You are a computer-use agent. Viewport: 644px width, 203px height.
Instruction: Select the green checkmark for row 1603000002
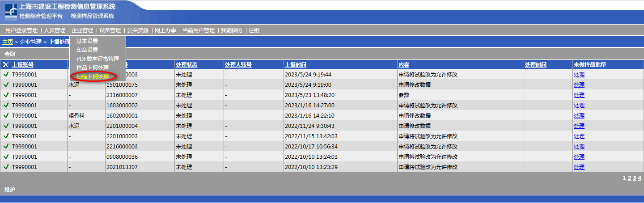point(6,105)
